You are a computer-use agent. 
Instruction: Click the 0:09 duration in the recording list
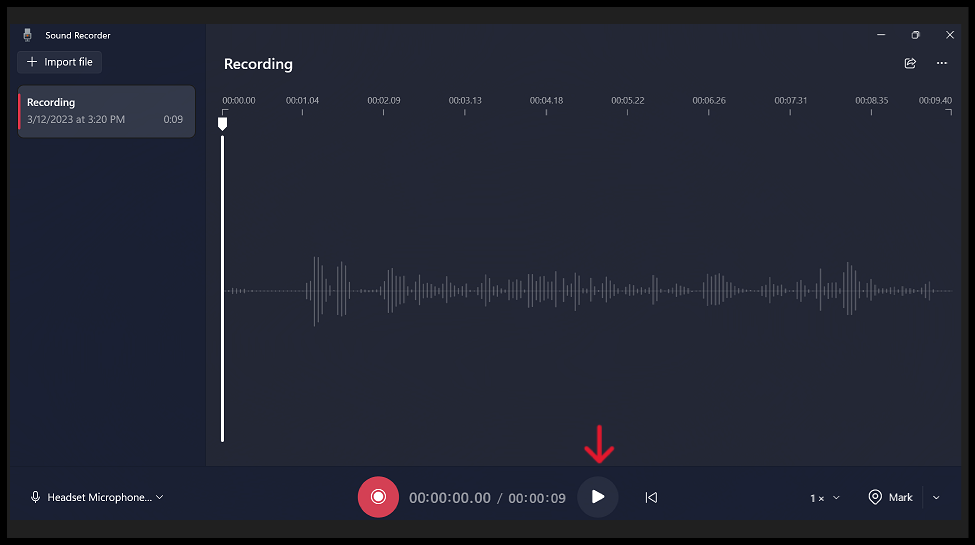tap(173, 119)
